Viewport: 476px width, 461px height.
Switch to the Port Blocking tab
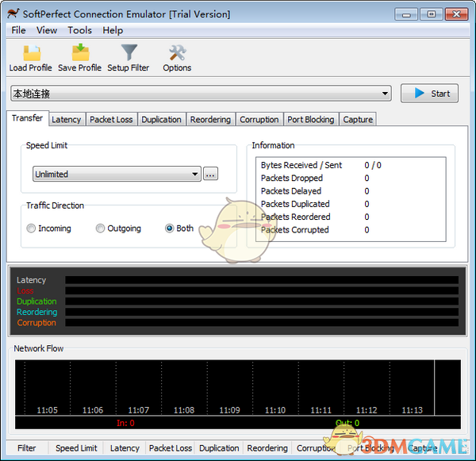click(311, 120)
